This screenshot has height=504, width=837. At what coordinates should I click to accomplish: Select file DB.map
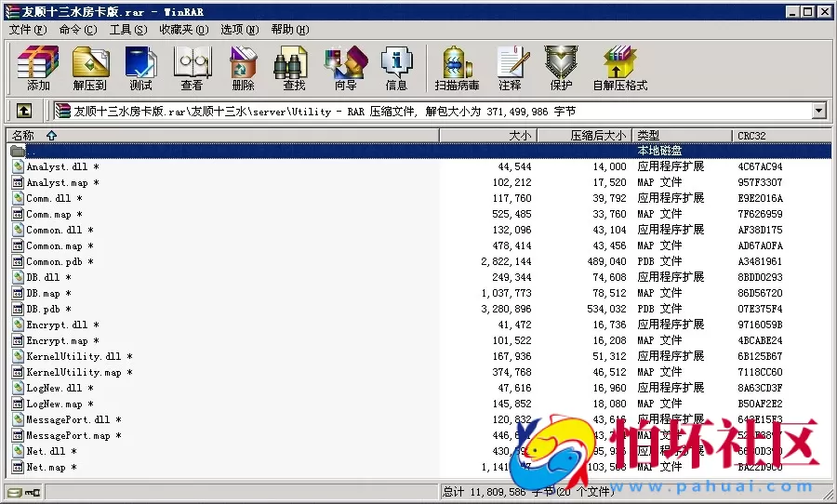click(48, 293)
